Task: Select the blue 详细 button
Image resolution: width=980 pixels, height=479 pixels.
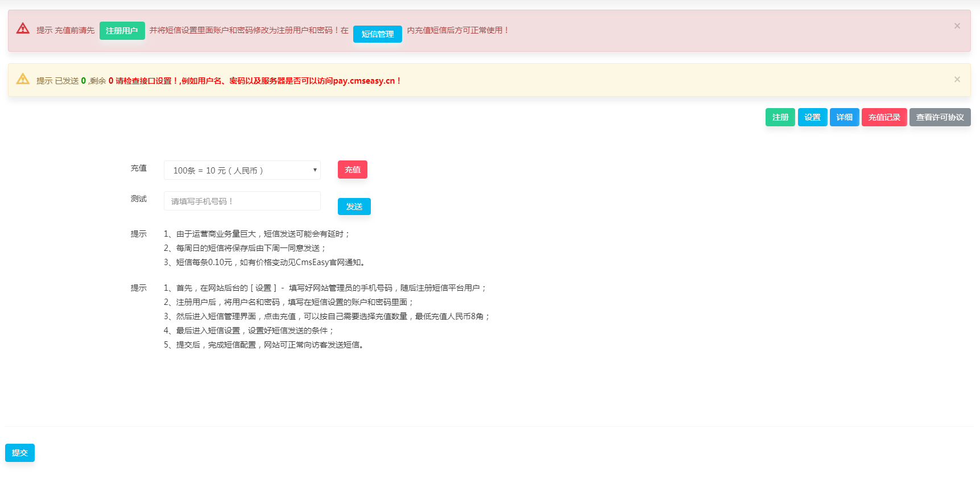Action: (x=844, y=117)
